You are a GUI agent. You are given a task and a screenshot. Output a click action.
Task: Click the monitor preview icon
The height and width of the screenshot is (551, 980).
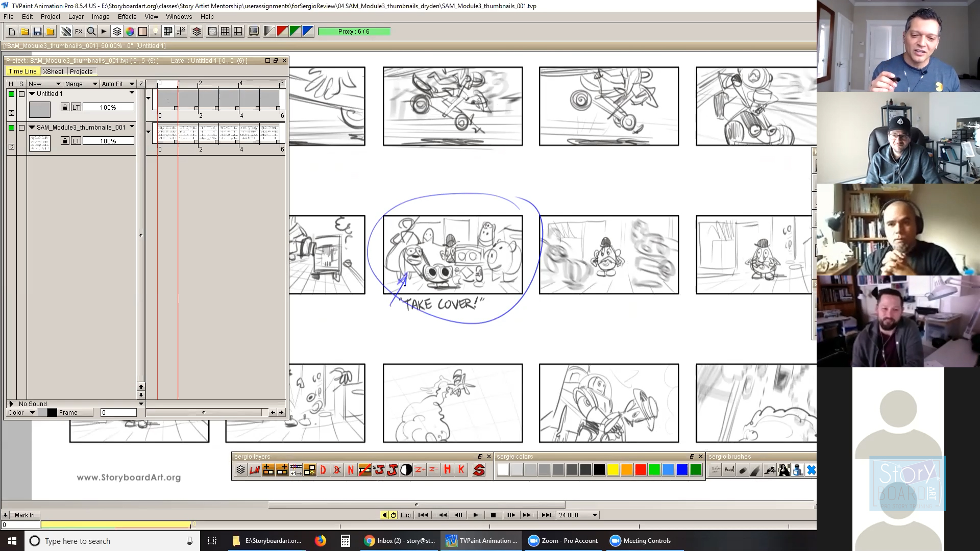254,32
